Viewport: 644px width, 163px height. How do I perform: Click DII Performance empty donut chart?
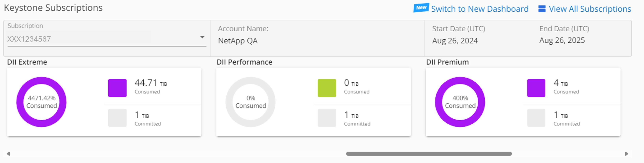click(x=229, y=102)
